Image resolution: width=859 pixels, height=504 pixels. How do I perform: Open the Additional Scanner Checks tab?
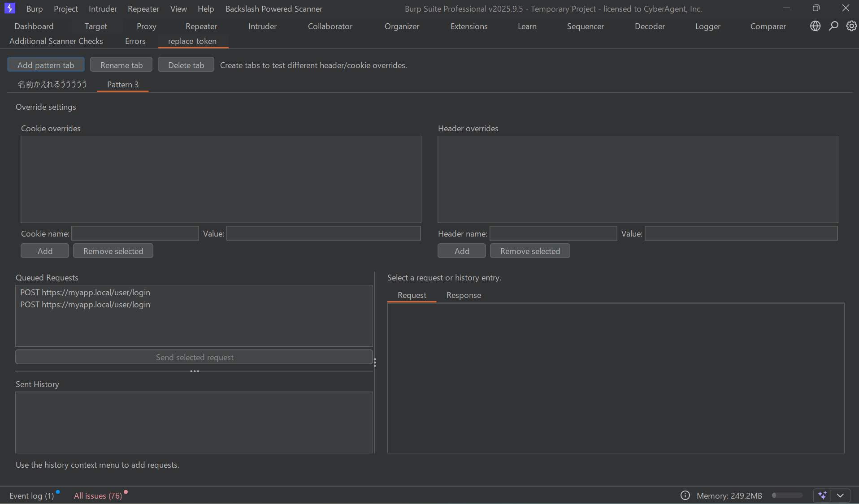coord(56,41)
